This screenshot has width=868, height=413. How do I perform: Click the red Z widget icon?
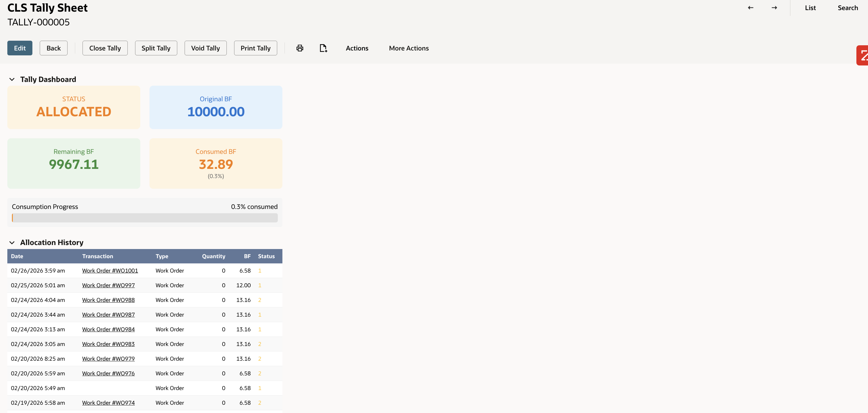862,55
